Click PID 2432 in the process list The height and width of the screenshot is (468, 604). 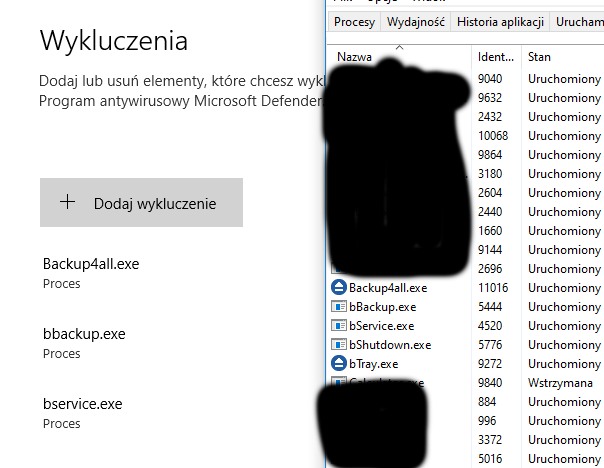coord(490,117)
